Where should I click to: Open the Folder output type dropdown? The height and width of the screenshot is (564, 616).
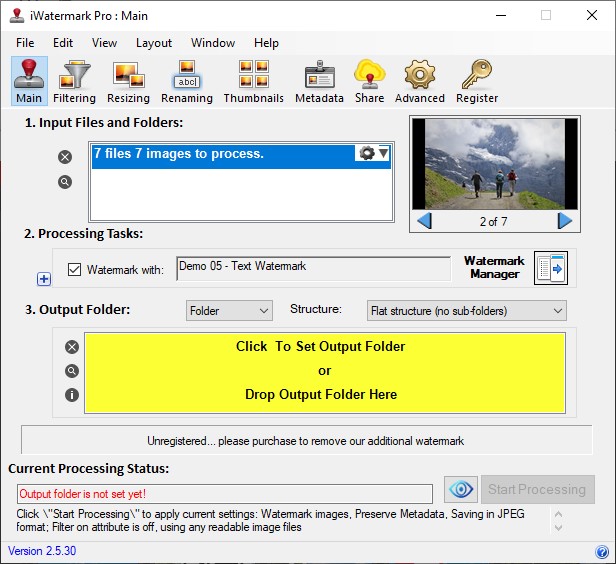[x=229, y=311]
